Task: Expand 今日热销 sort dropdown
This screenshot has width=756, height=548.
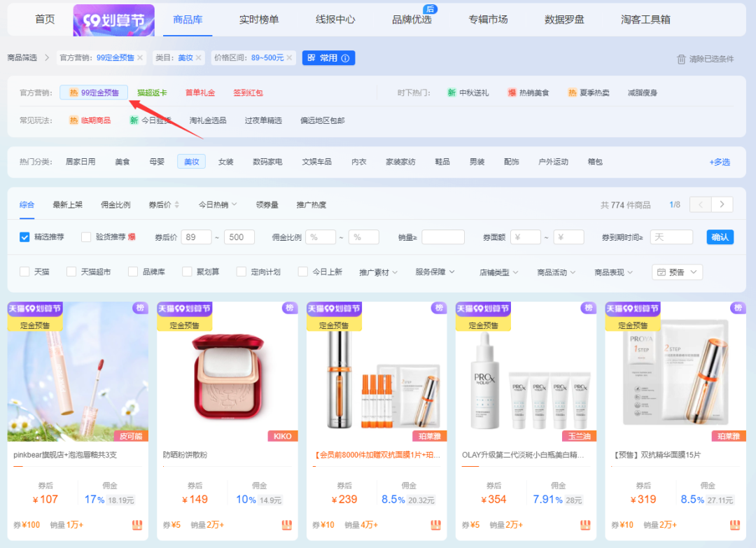Action: pos(218,205)
